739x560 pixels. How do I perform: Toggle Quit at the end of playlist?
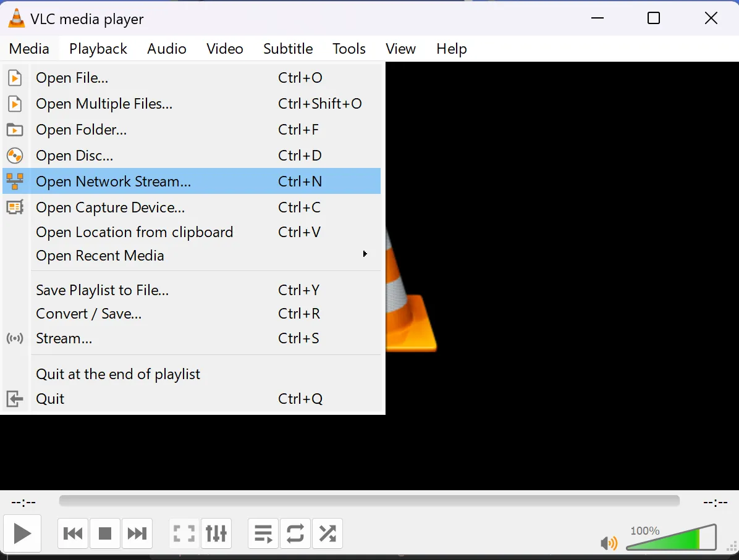click(x=192, y=374)
